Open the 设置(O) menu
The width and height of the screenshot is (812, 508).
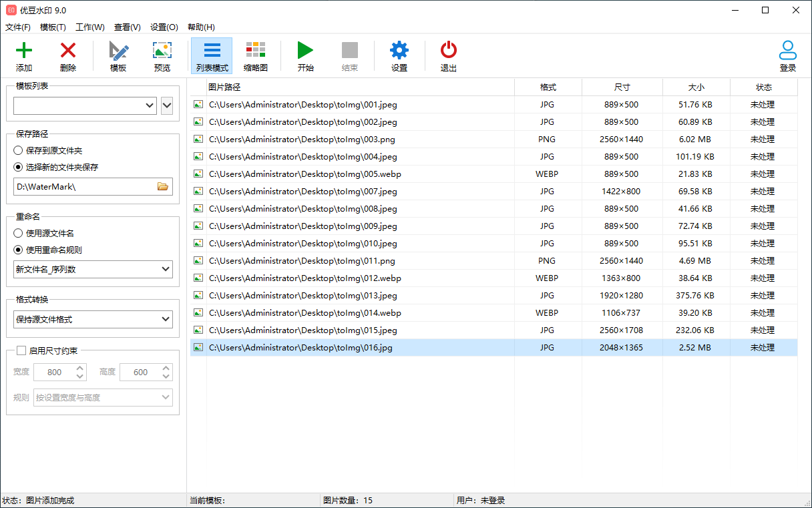tap(164, 27)
